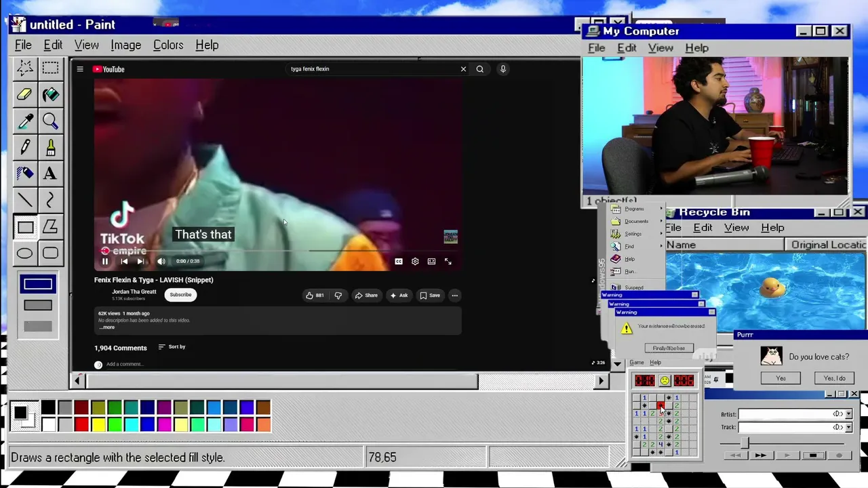Expand the Programs submenu in Start menu
The width and height of the screenshot is (868, 488).
point(635,209)
